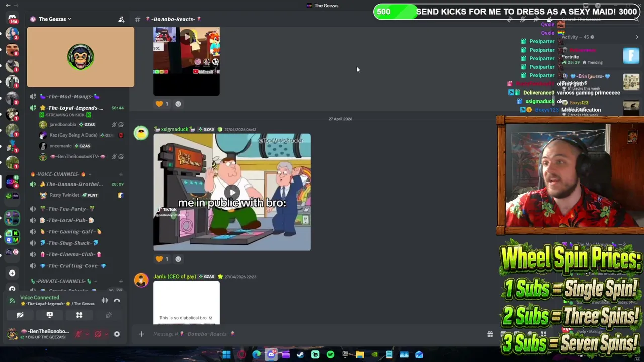Add reaction to the Family Guy video

178,259
